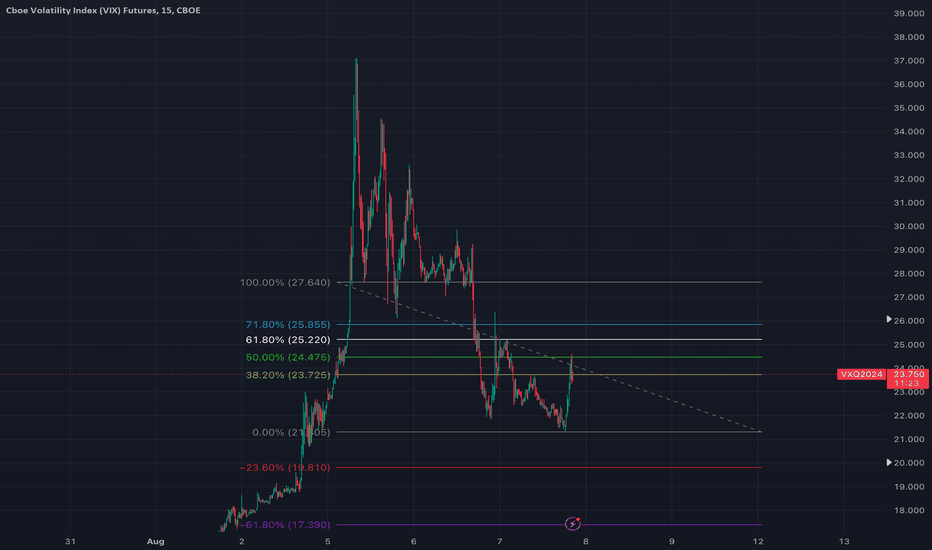Screen dimensions: 932x550
Task: Select the -23.60% (19.810) Fibonacci level label
Action: [x=285, y=467]
